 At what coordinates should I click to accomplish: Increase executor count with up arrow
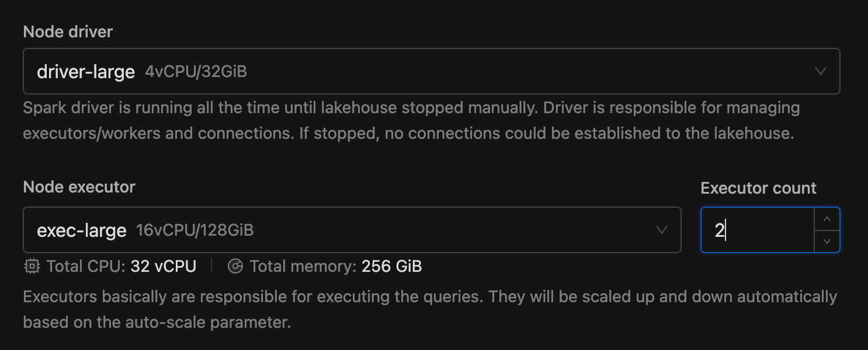[827, 219]
